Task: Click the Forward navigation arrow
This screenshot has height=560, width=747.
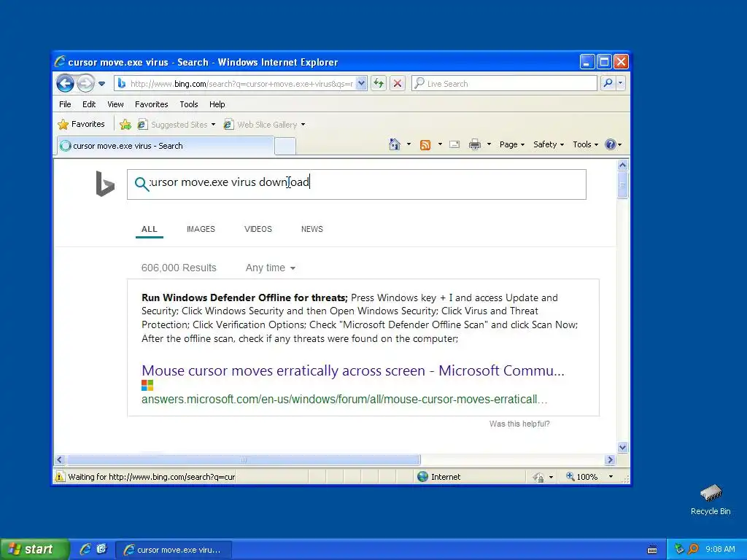Action: click(85, 83)
